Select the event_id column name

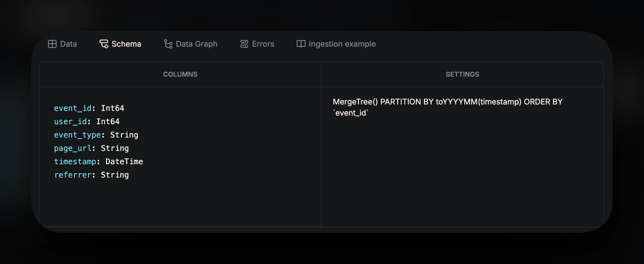click(73, 108)
